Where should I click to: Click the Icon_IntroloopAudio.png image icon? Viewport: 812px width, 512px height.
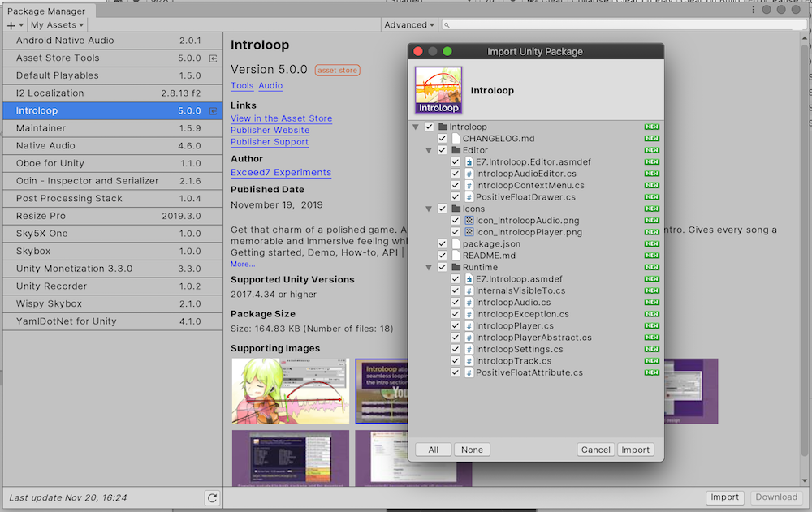[x=469, y=221]
